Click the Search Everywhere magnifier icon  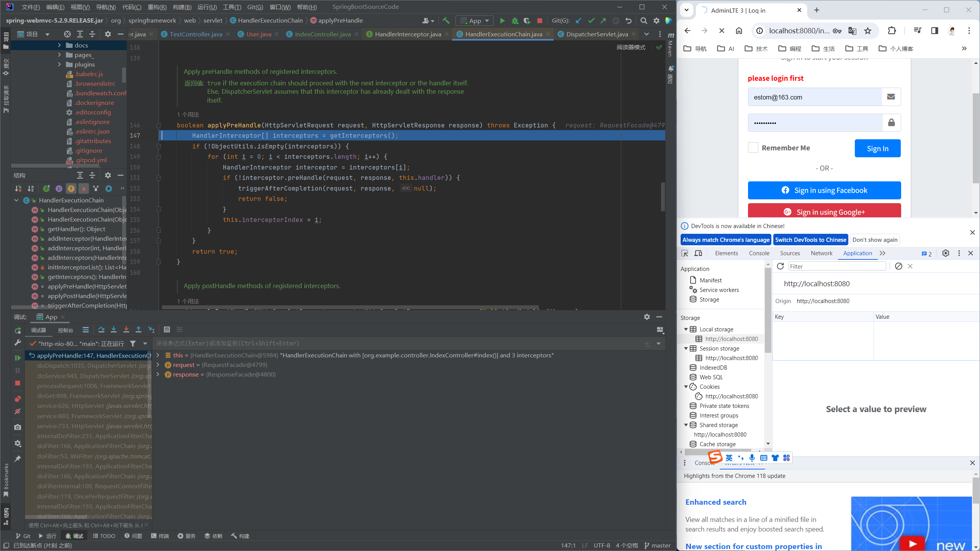(644, 21)
